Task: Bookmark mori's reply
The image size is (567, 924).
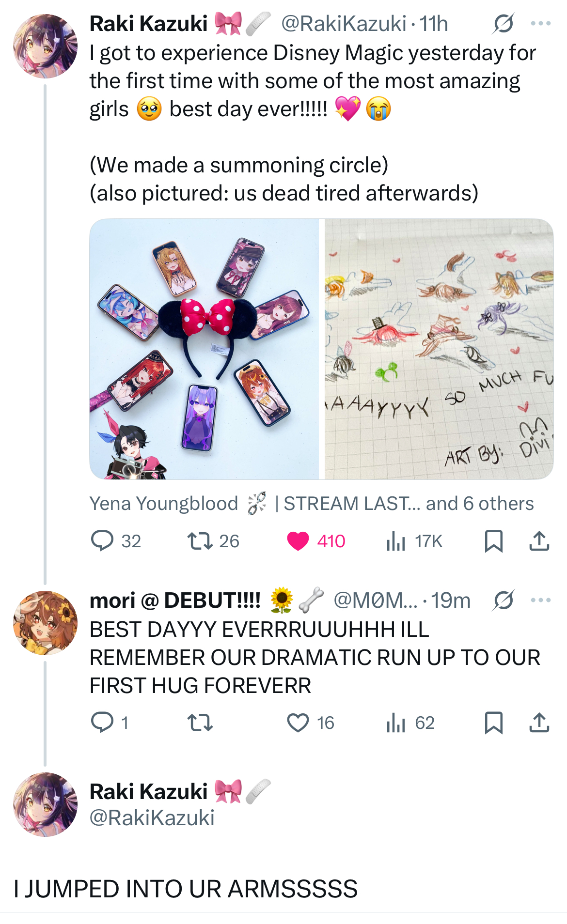Action: click(x=493, y=723)
